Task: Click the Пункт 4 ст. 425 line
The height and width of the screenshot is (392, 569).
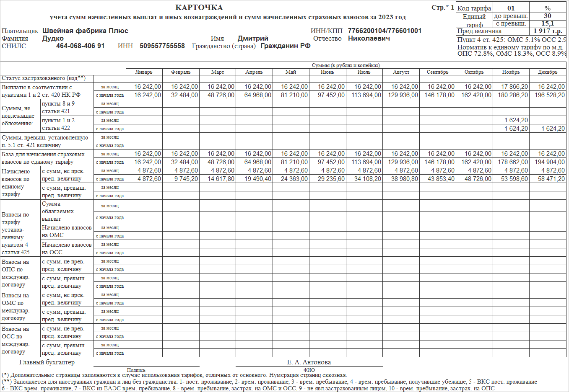Action: [x=512, y=39]
